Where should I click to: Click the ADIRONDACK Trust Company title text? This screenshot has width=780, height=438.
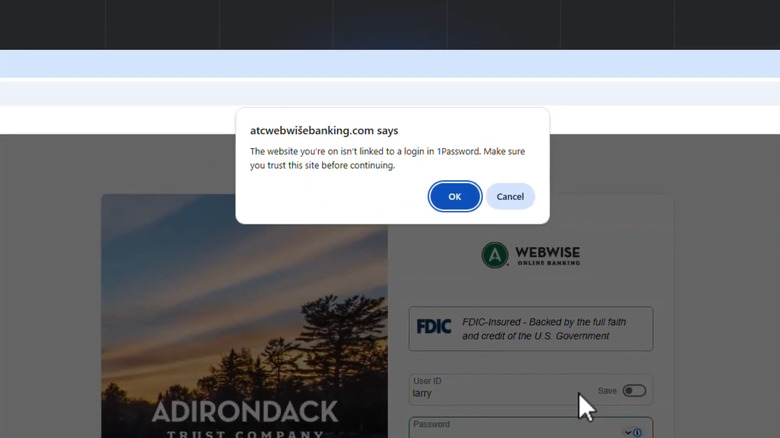pos(245,419)
